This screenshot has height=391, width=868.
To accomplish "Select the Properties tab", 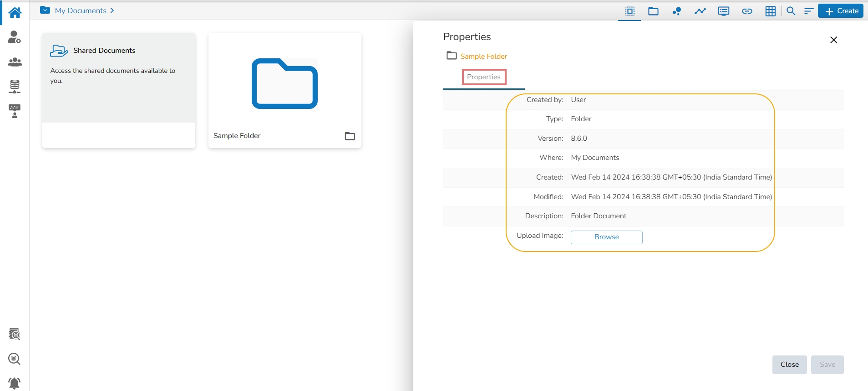I will (484, 77).
